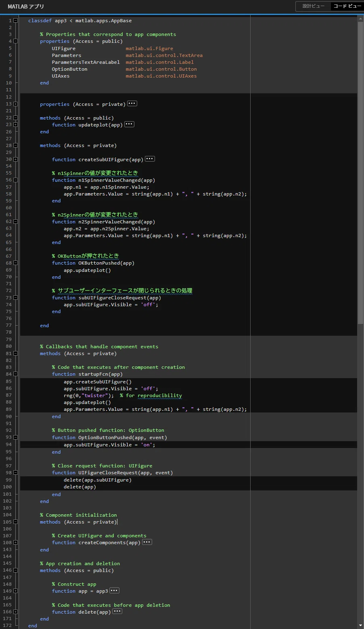Image resolution: width=364 pixels, height=629 pixels.
Task: Collapse the n2SpinnerValueChanged function on line 62
Action: tap(16, 221)
